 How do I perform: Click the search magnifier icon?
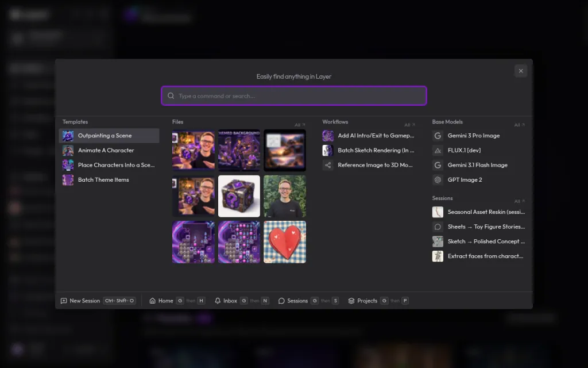pos(171,96)
